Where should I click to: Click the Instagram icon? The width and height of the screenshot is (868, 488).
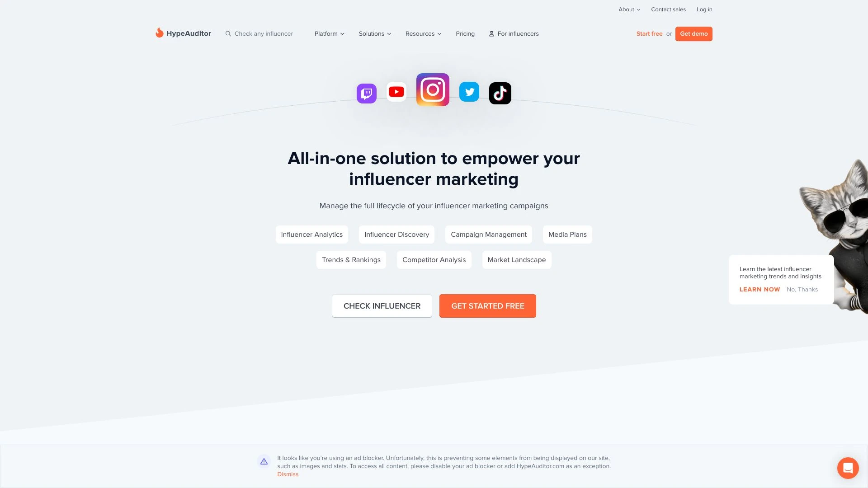pos(433,89)
